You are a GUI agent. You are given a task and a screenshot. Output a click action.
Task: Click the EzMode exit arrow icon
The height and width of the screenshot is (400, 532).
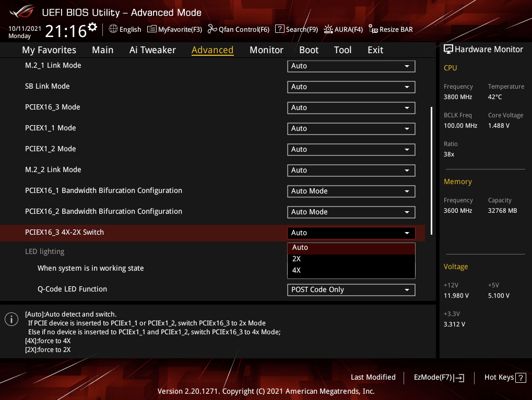459,378
